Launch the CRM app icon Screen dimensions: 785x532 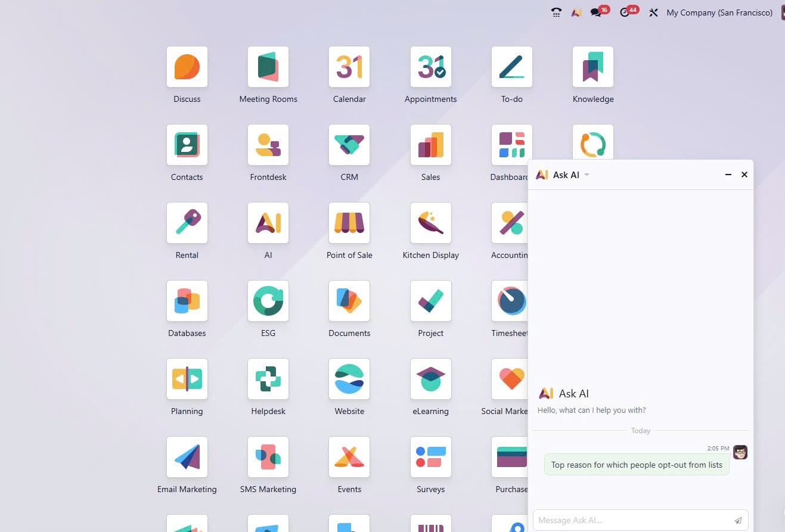[x=349, y=145]
